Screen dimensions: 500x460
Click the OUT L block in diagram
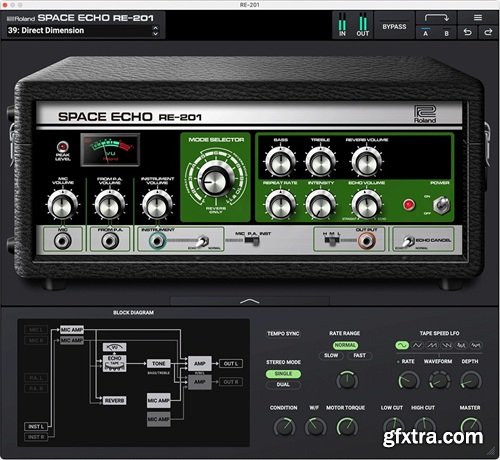click(x=231, y=364)
